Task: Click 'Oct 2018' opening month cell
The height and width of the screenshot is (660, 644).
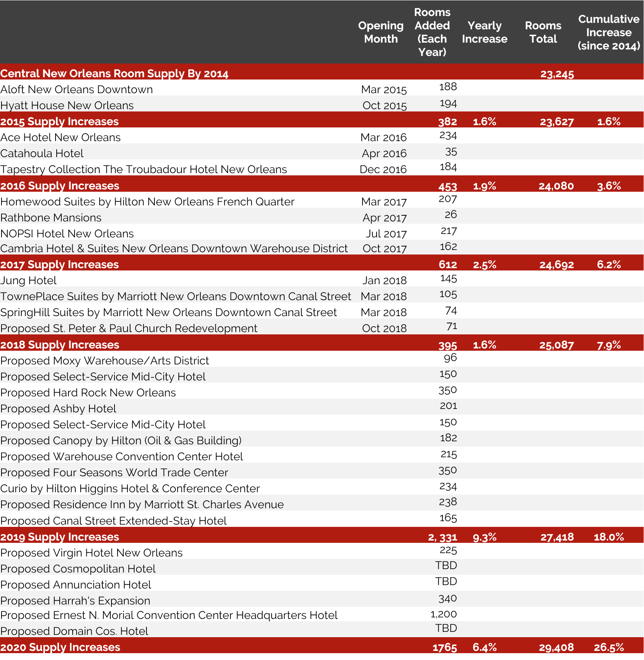Action: point(384,329)
